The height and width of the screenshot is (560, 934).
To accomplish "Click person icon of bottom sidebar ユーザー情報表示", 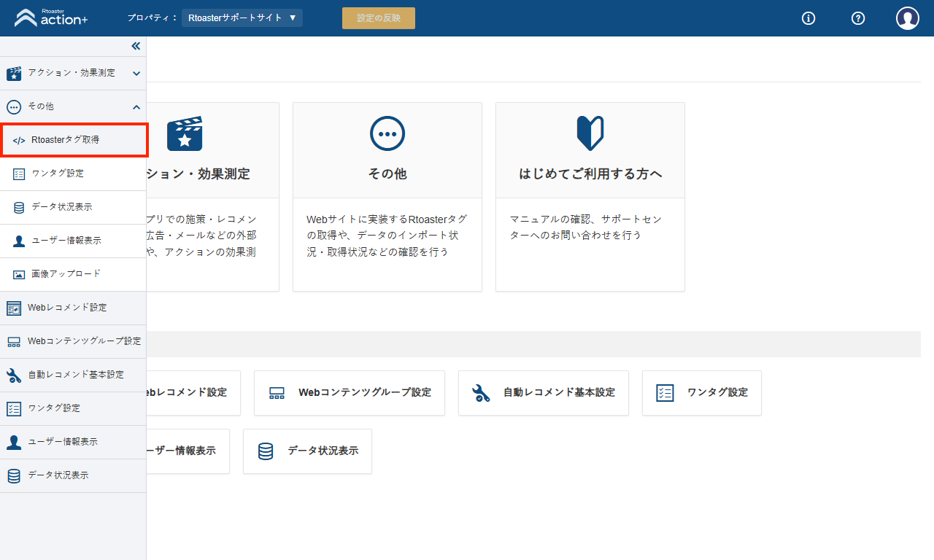I will click(x=14, y=442).
